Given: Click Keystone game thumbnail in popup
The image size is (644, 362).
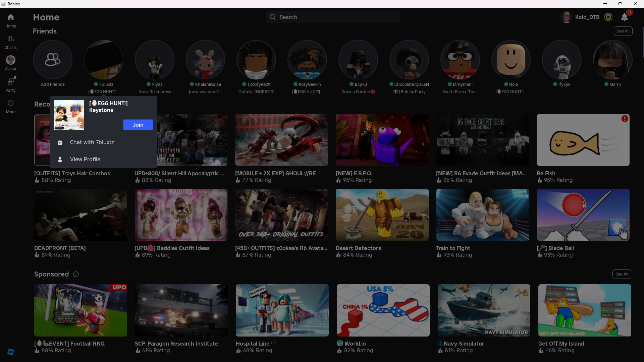Looking at the screenshot, I should pyautogui.click(x=69, y=115).
